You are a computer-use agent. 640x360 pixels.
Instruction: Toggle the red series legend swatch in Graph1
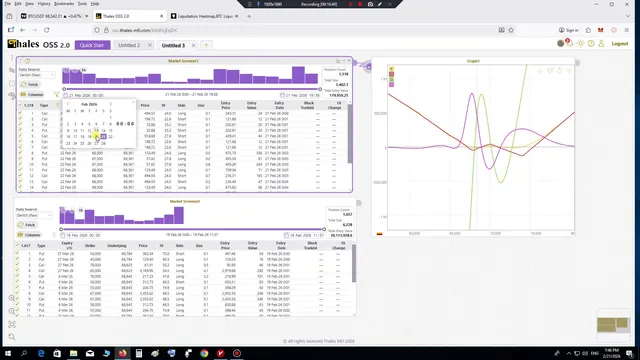[391, 74]
